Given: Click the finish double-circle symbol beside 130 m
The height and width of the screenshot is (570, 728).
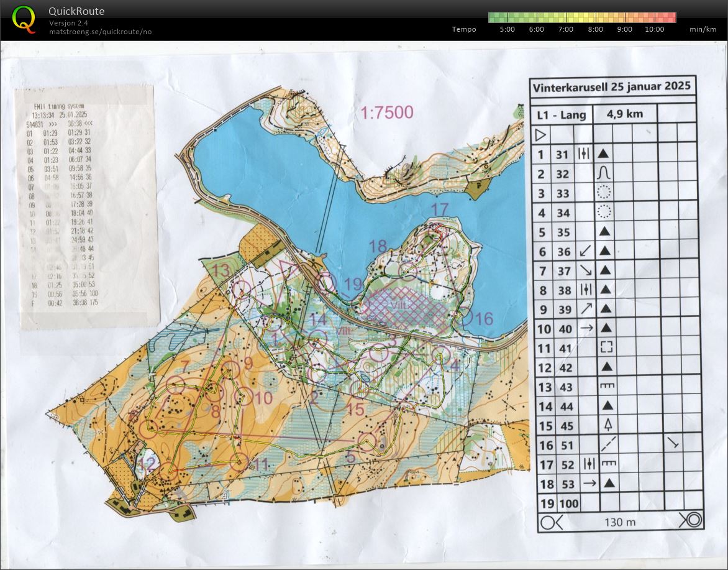Looking at the screenshot, I should [691, 521].
